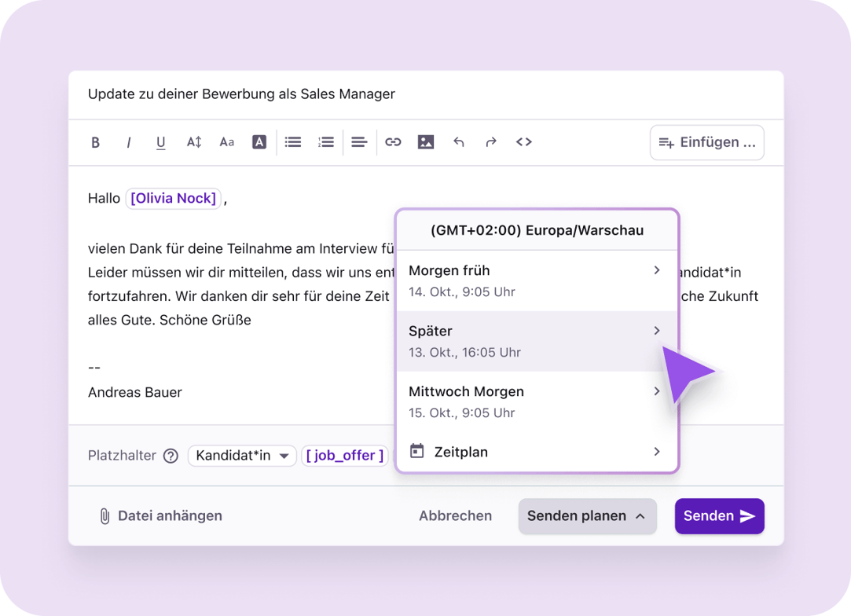
Task: Undo the last edit
Action: click(459, 142)
